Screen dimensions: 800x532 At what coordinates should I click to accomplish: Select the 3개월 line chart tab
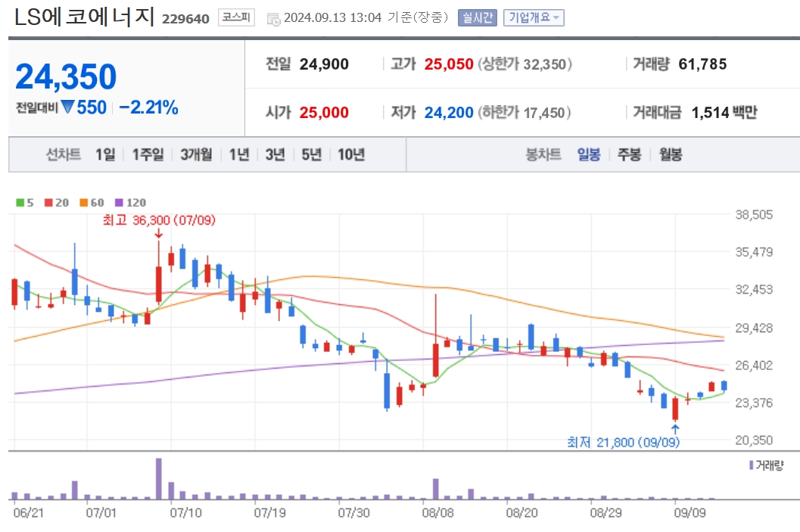[x=196, y=154]
